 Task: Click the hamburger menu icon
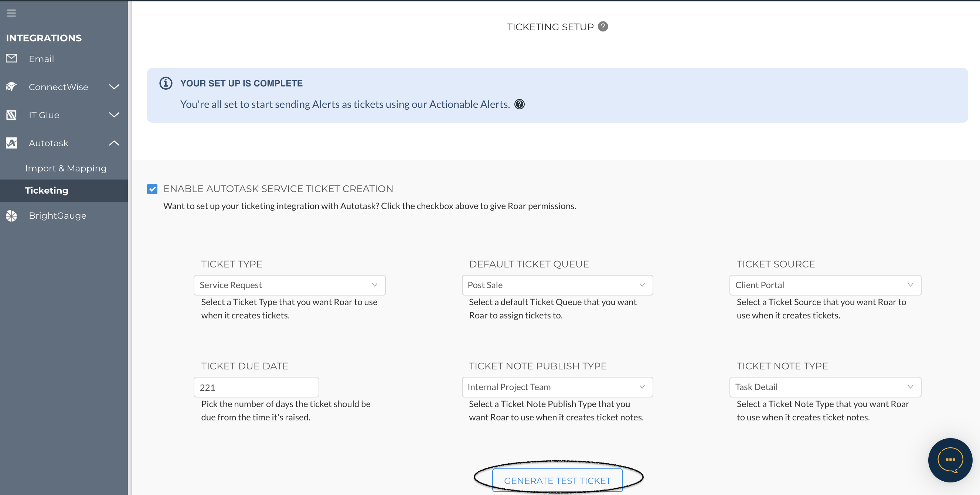point(11,13)
